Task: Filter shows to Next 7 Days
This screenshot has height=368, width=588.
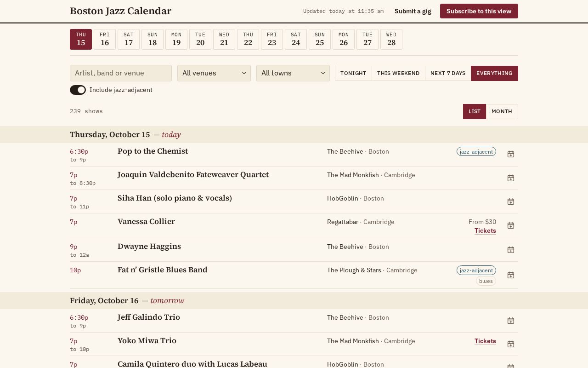Action: pos(448,73)
